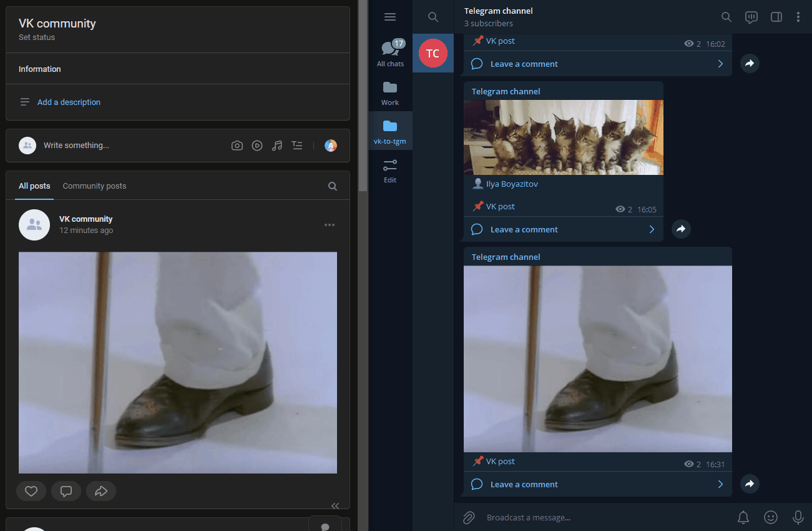Search messages in the Telegram channel
This screenshot has width=812, height=531.
pyautogui.click(x=726, y=17)
